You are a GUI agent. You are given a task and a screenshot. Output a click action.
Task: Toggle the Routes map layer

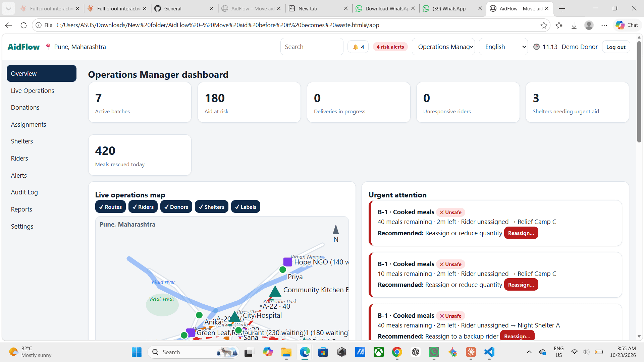(x=110, y=207)
